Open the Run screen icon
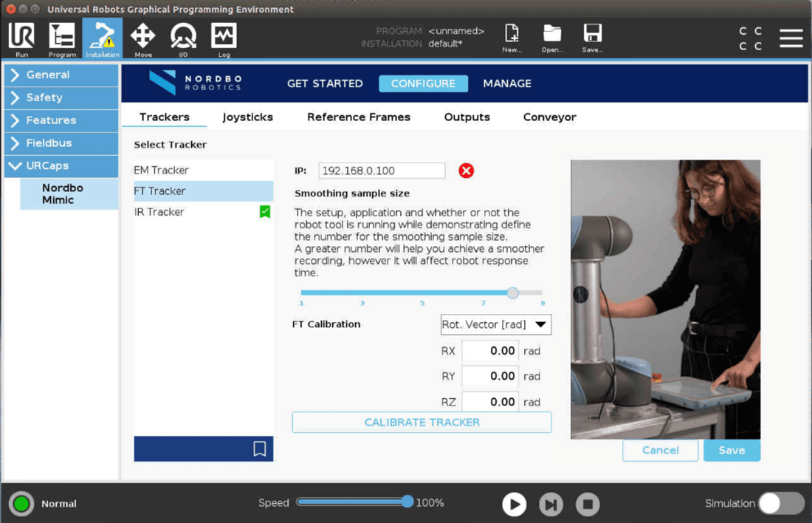The height and width of the screenshot is (523, 812). coord(21,38)
